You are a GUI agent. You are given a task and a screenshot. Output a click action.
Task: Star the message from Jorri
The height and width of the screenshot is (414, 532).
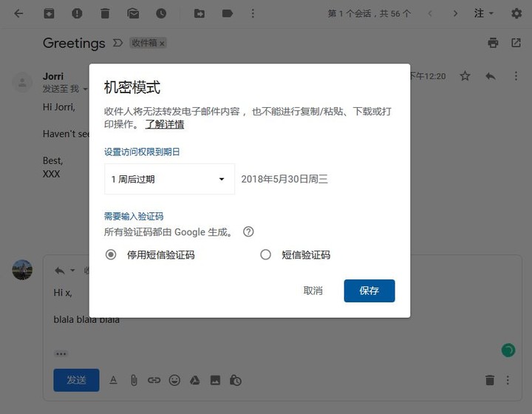pyautogui.click(x=465, y=76)
